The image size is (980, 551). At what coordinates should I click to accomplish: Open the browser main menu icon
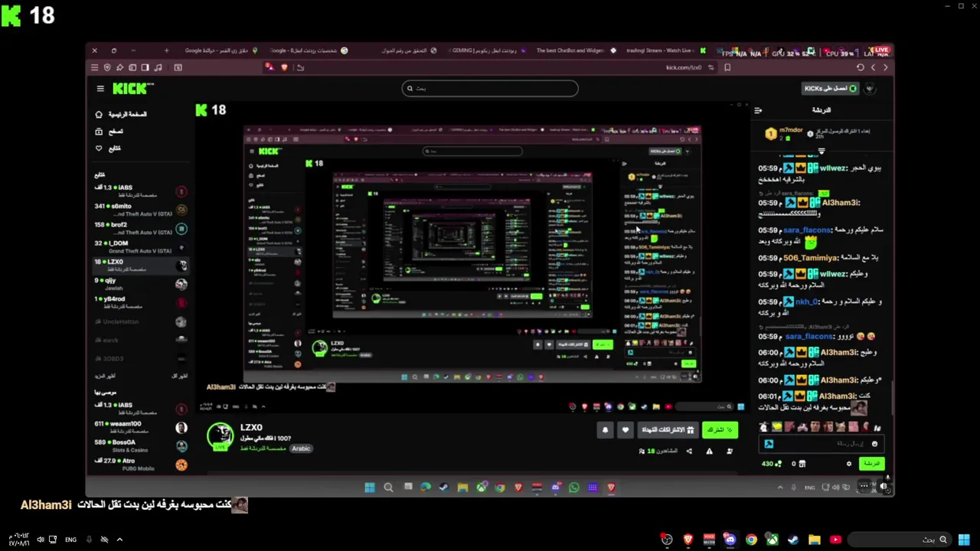pos(95,67)
